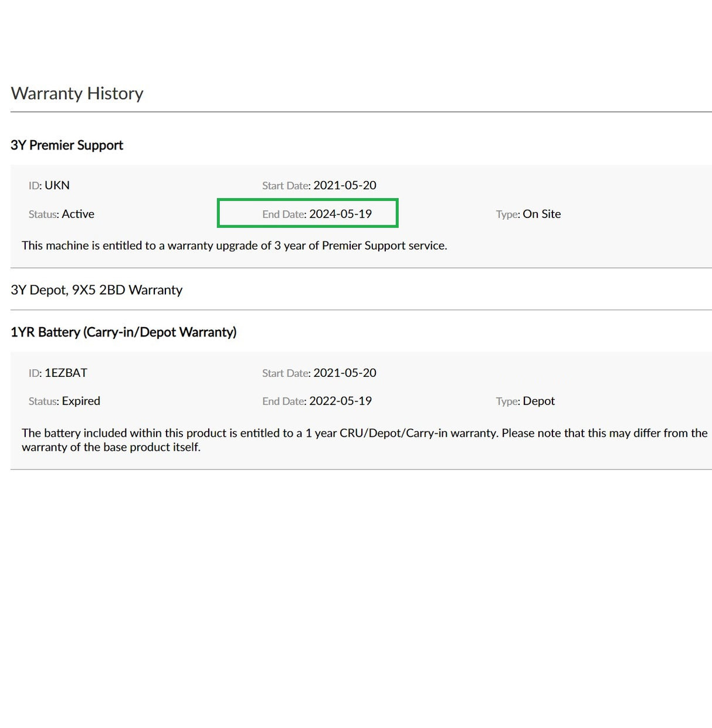
Task: Select the Warranty History heading
Action: point(77,93)
